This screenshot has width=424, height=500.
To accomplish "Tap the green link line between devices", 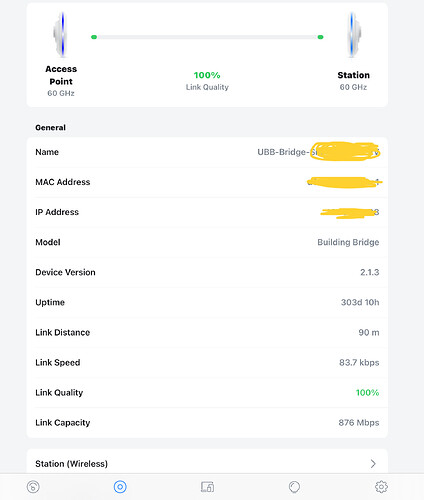I will (207, 37).
